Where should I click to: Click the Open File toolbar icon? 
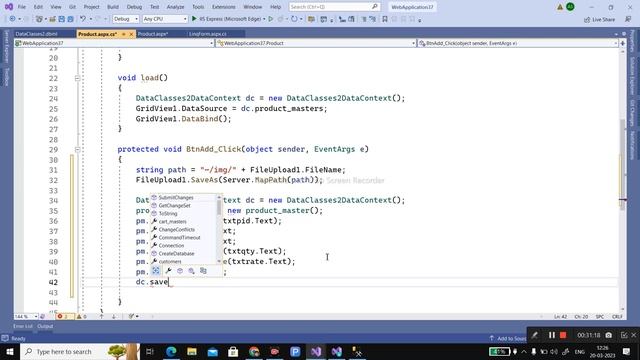pyautogui.click(x=52, y=19)
